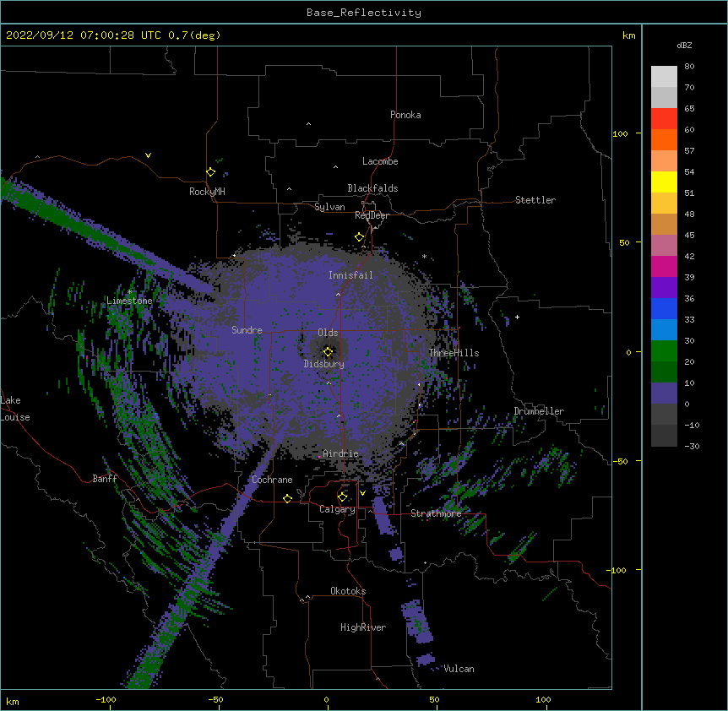
Task: Click the yellow diamond marker beside RockyMH
Action: coord(211,172)
